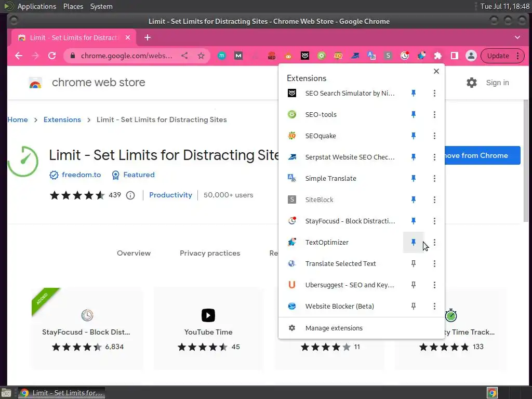The image size is (532, 399).
Task: Pin Translate Selected Text extension
Action: [x=413, y=263]
